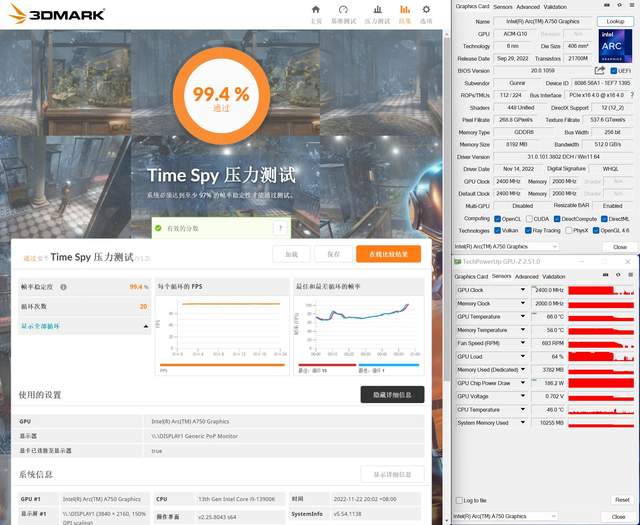Click the Bus Interface question mark in GPU-Z
Viewport: 640px width, 525px height.
tap(632, 95)
